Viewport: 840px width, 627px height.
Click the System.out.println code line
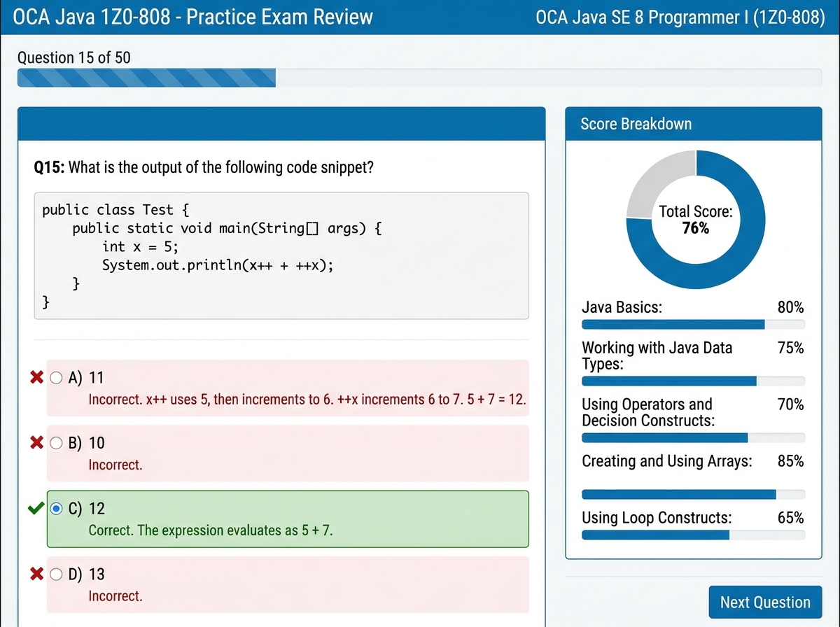pyautogui.click(x=218, y=266)
